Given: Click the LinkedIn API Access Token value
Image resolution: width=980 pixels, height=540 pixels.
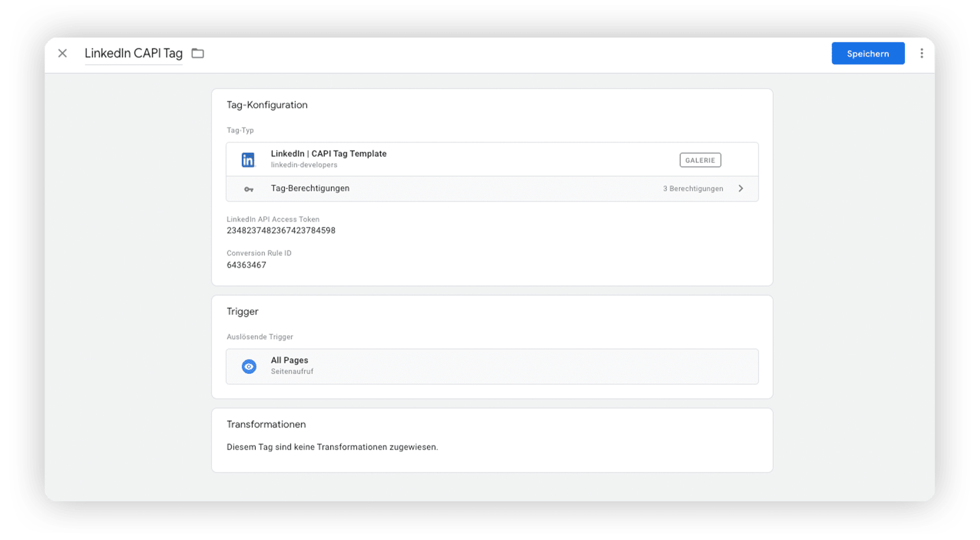Looking at the screenshot, I should pos(281,230).
